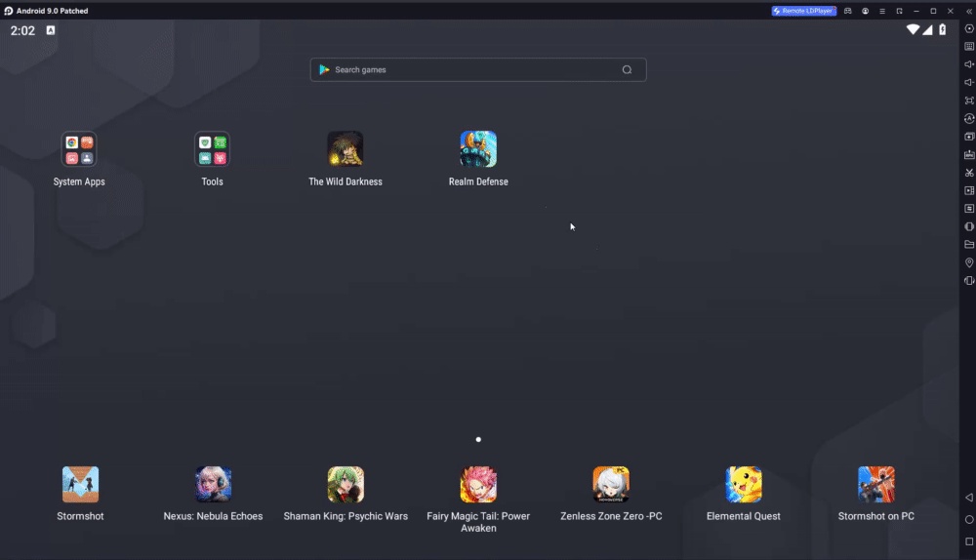Open the account profile icon in title bar
The width and height of the screenshot is (976, 560).
pos(865,11)
